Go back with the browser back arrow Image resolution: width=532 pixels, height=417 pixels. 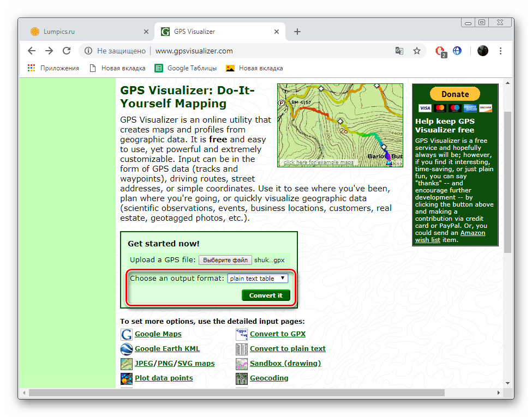click(32, 51)
